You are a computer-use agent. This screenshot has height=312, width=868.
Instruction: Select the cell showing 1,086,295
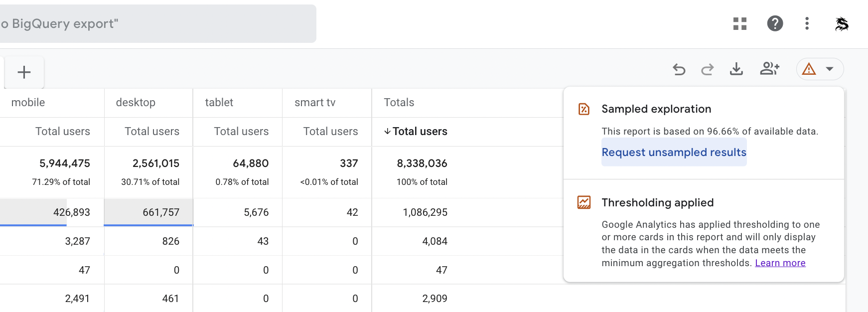pos(425,212)
